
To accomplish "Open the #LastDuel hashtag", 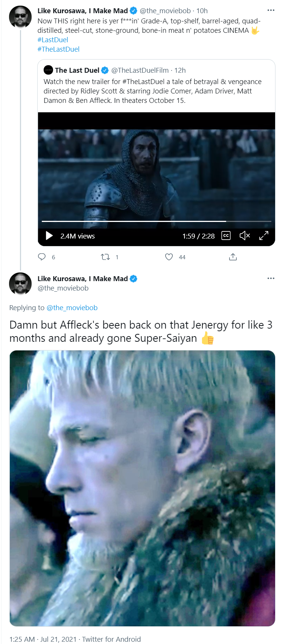I will (x=53, y=40).
